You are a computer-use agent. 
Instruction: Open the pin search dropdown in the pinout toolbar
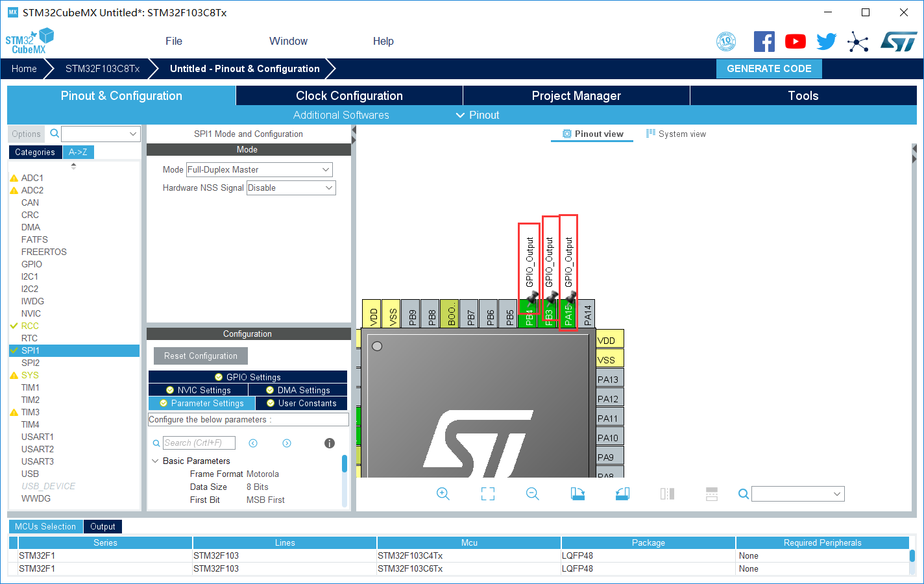tap(798, 494)
